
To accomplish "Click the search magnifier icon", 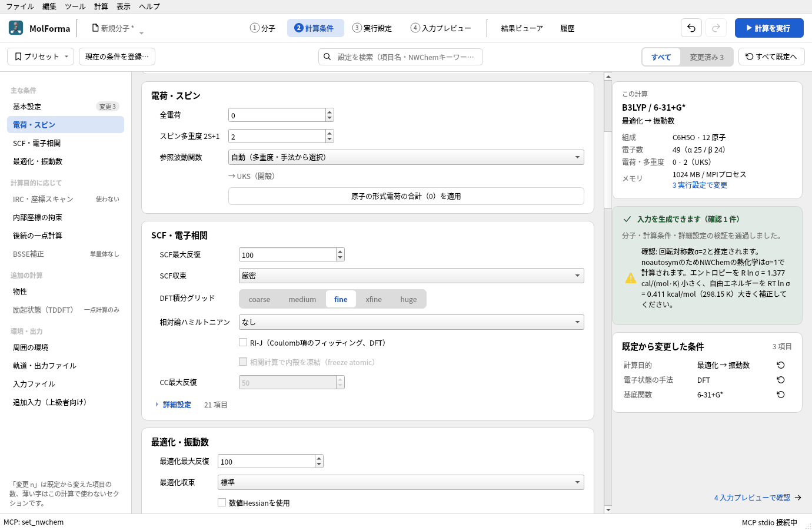I will 327,57.
